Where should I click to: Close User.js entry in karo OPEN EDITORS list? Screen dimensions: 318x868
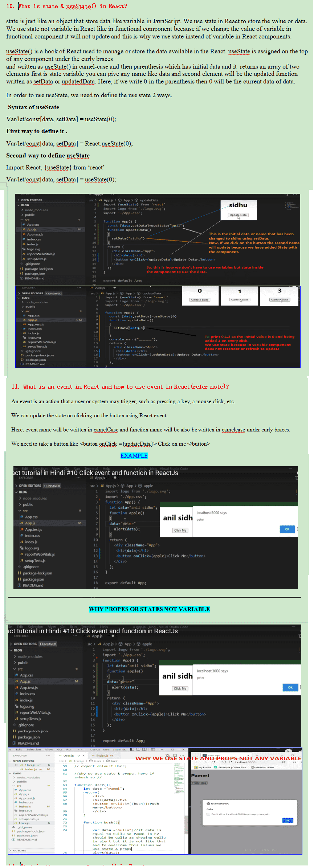click(x=16, y=765)
